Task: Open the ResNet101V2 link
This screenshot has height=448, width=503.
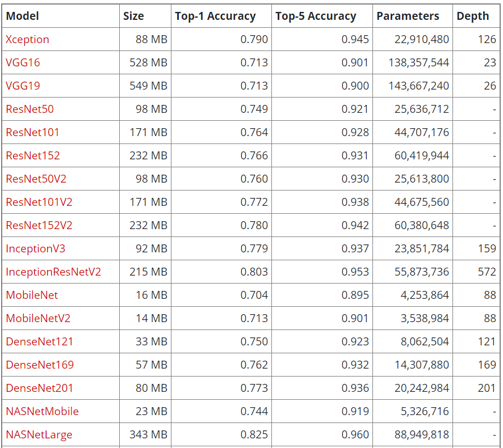Action: click(x=39, y=202)
